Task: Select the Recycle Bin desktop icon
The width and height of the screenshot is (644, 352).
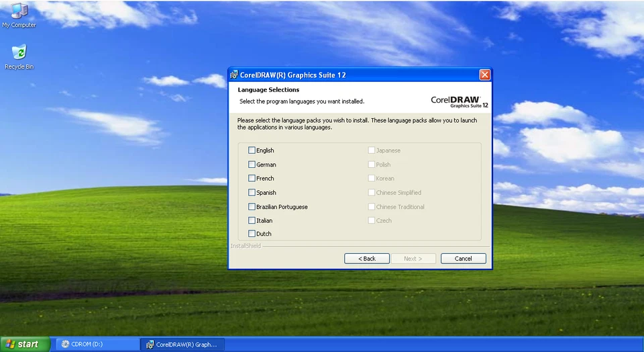Action: click(x=19, y=56)
